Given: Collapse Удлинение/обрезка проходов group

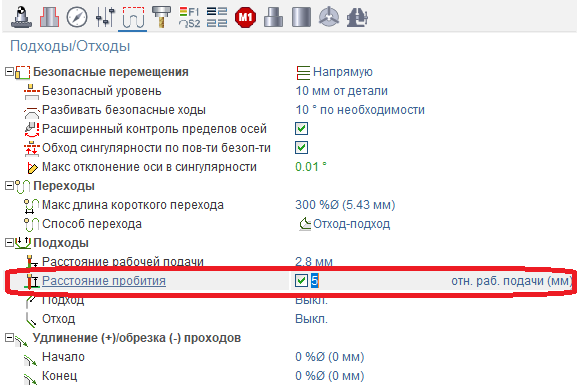Looking at the screenshot, I should pyautogui.click(x=9, y=338).
